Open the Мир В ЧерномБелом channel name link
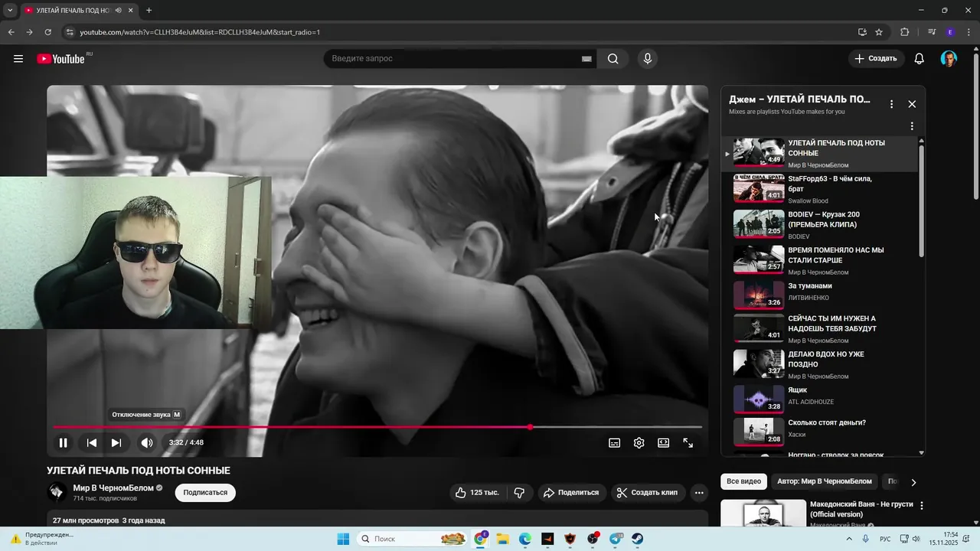The width and height of the screenshot is (980, 551). click(x=113, y=488)
